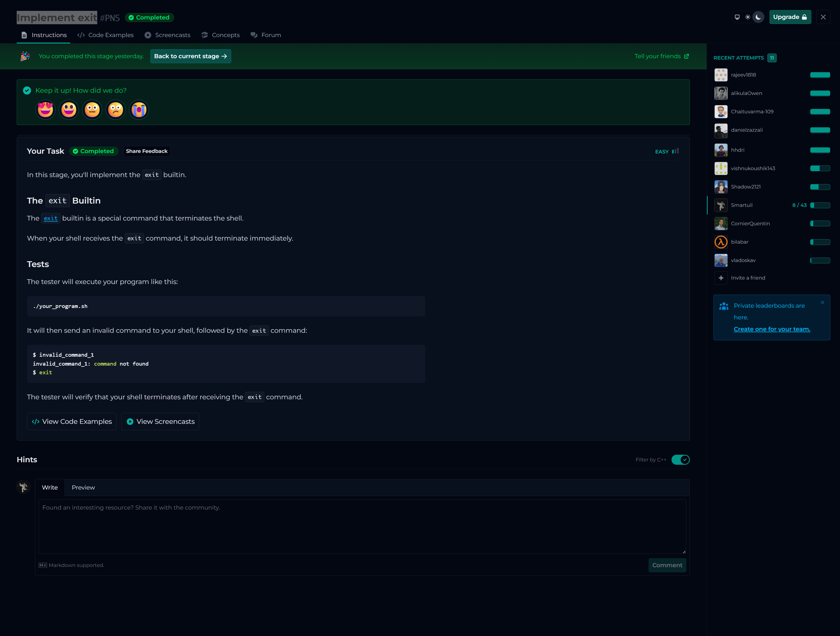Open the Code Examples tab

point(106,35)
